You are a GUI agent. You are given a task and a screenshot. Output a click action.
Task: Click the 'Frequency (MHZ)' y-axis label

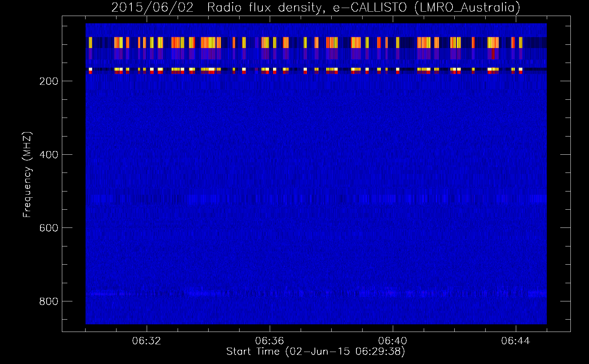point(27,175)
